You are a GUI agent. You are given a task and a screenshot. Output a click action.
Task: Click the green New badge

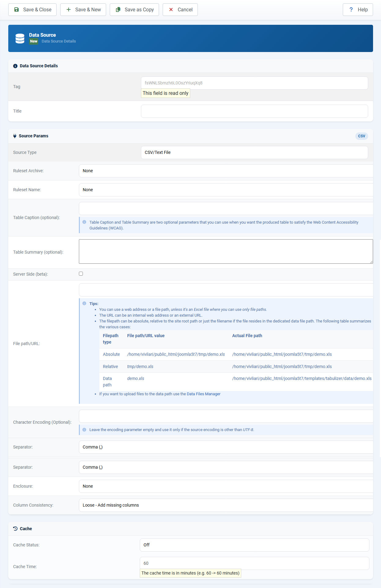(x=34, y=41)
